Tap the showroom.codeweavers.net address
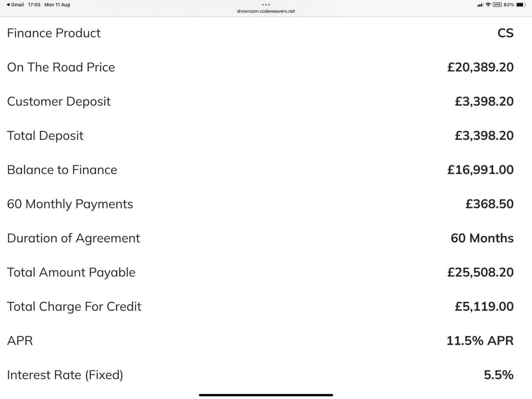Screen dimensions: 532x399 (266, 11)
